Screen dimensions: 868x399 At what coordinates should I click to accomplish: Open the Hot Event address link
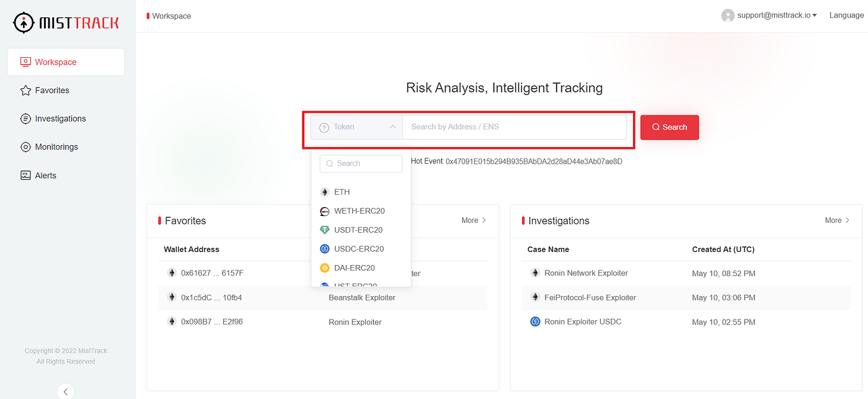point(534,161)
